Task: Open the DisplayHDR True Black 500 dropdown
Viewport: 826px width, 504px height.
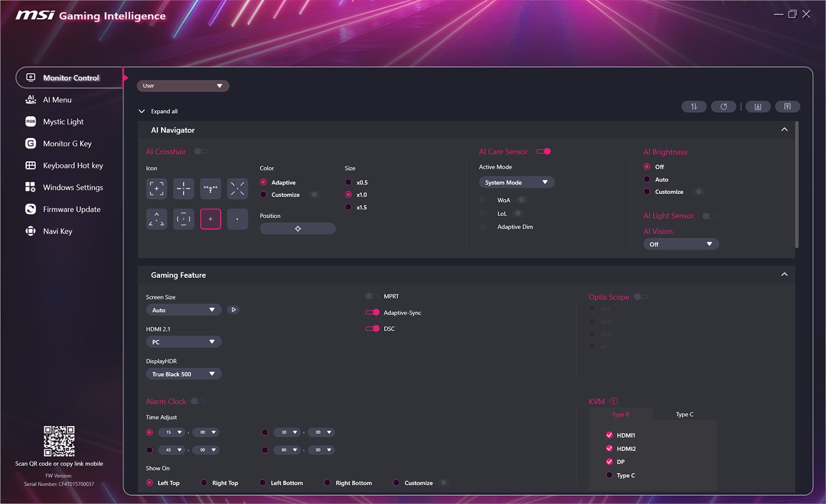Action: pyautogui.click(x=184, y=374)
